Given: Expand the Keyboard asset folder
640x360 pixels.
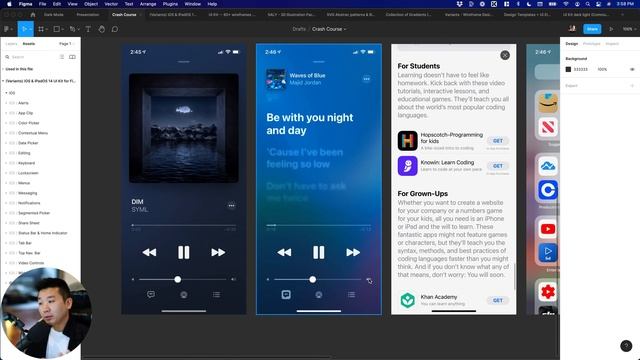Looking at the screenshot, I should click(6, 163).
